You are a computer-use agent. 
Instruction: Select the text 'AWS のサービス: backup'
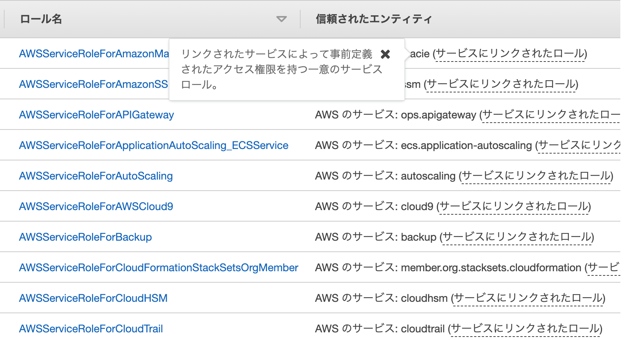coord(376,237)
